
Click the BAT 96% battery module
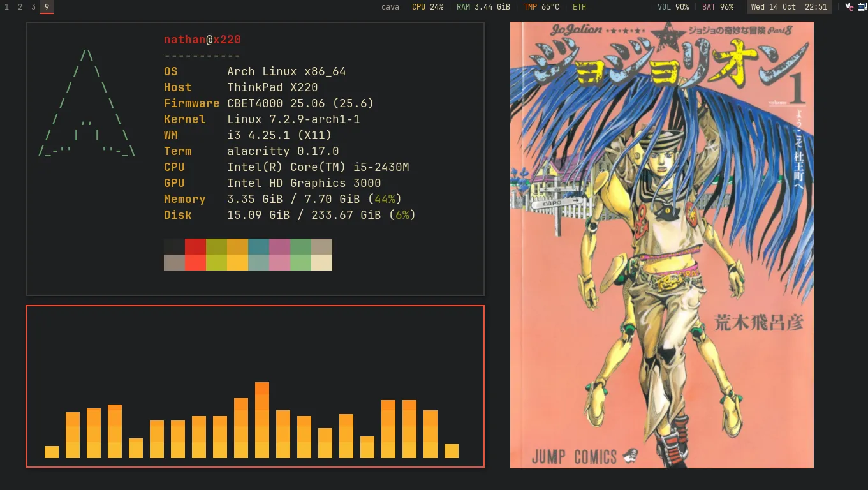coord(718,7)
